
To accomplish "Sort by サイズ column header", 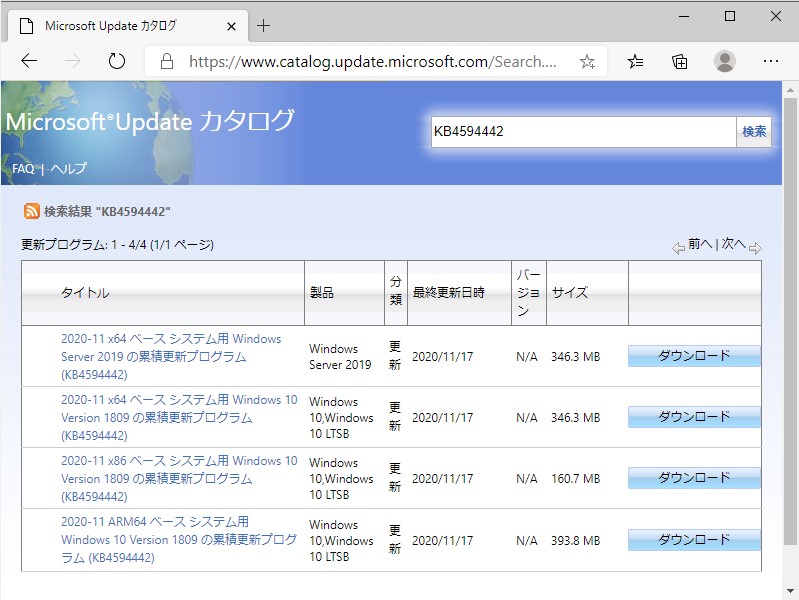I will point(570,293).
